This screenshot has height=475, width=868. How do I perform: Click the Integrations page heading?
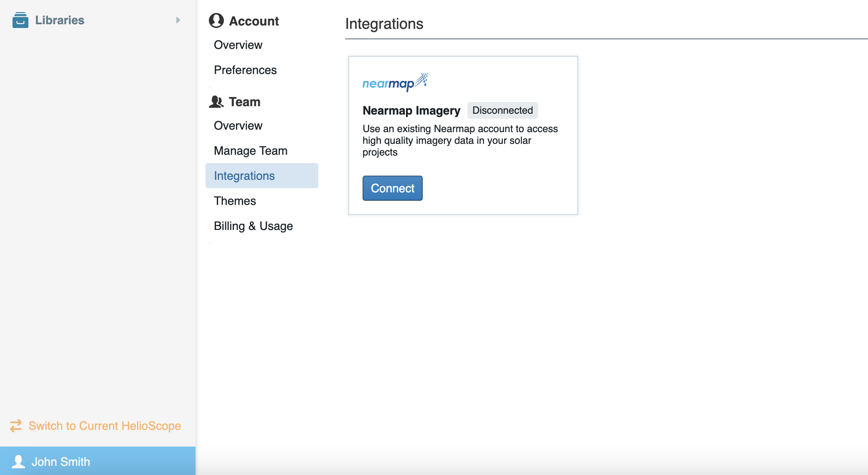point(384,24)
